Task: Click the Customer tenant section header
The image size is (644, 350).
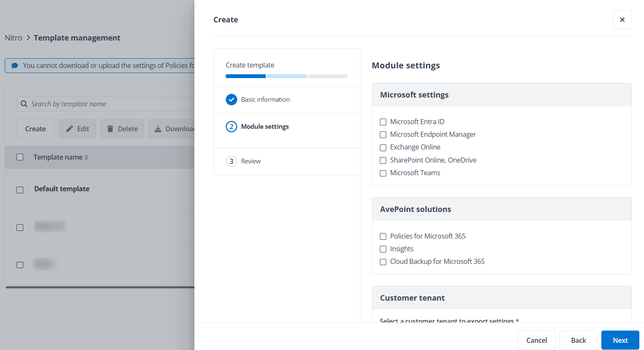Action: (502, 298)
